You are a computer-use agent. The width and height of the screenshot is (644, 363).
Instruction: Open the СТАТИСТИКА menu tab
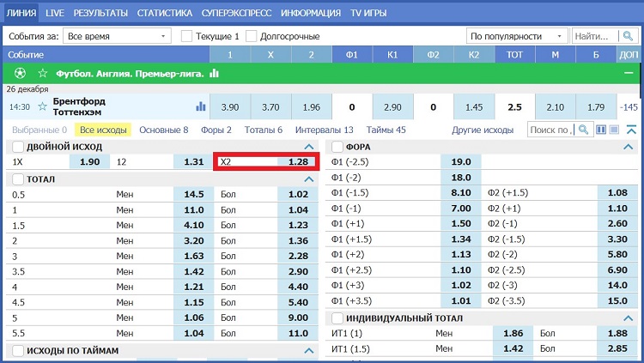click(x=164, y=13)
